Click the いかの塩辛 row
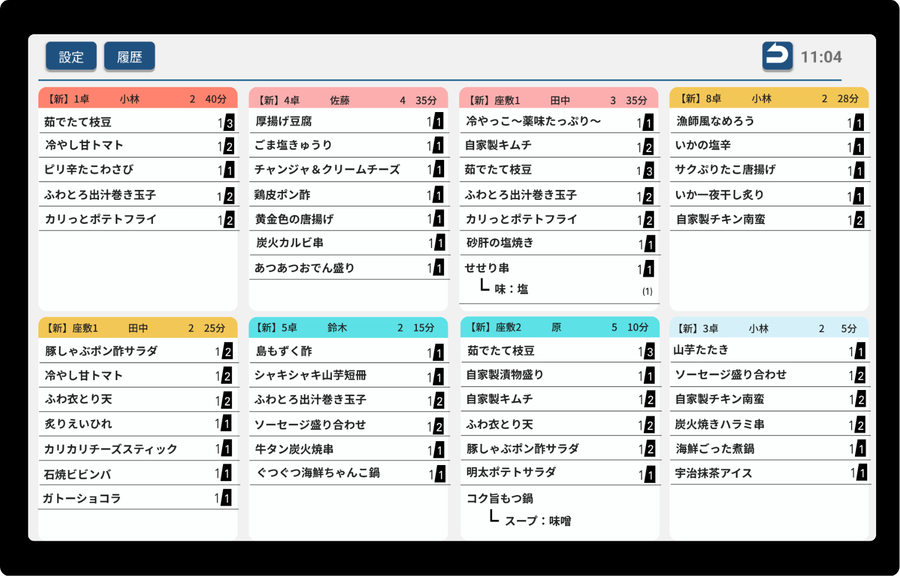 pyautogui.click(x=770, y=146)
